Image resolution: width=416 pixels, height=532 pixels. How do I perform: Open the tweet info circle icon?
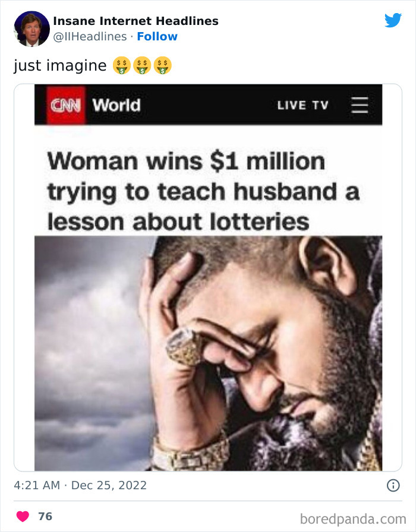click(x=393, y=485)
